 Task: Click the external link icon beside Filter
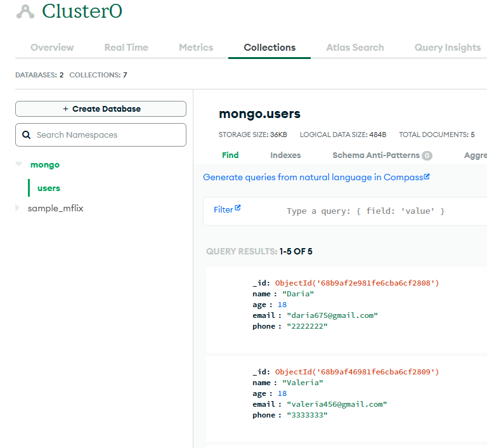[238, 208]
